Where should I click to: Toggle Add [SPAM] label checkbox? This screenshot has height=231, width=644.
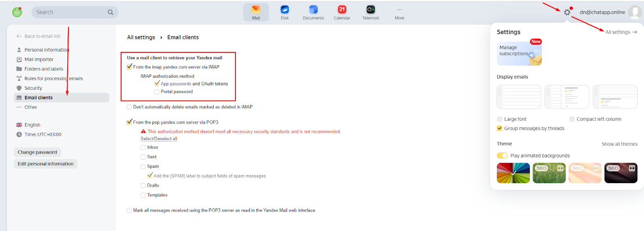pos(150,176)
